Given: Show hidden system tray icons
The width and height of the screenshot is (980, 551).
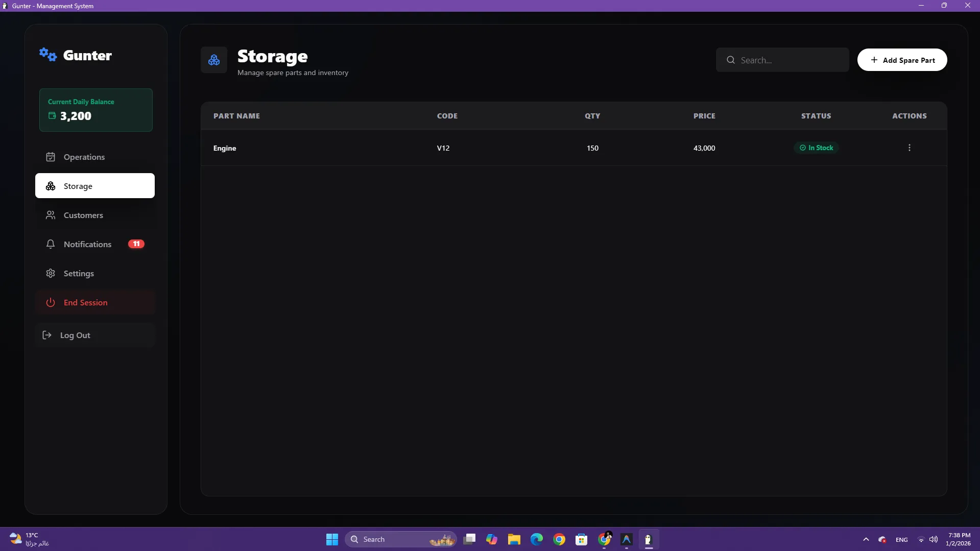Looking at the screenshot, I should [866, 539].
